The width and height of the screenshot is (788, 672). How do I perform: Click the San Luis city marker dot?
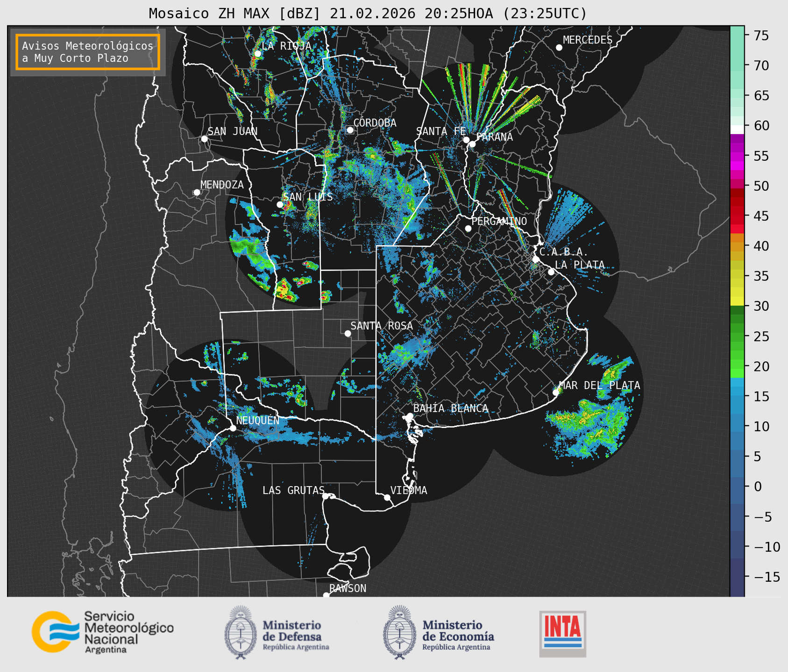click(x=280, y=205)
